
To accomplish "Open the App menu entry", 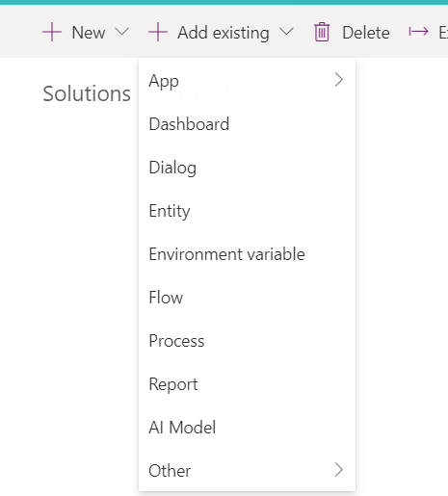I will coord(247,80).
